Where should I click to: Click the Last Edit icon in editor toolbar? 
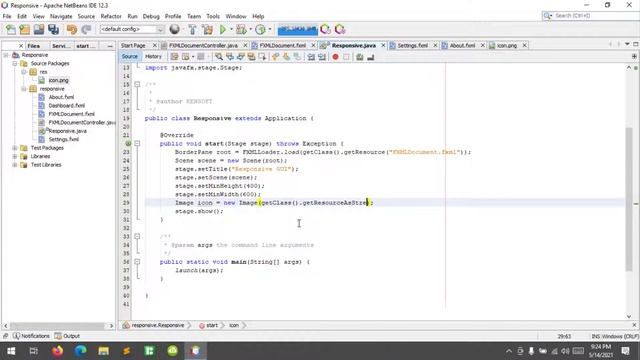click(x=174, y=57)
